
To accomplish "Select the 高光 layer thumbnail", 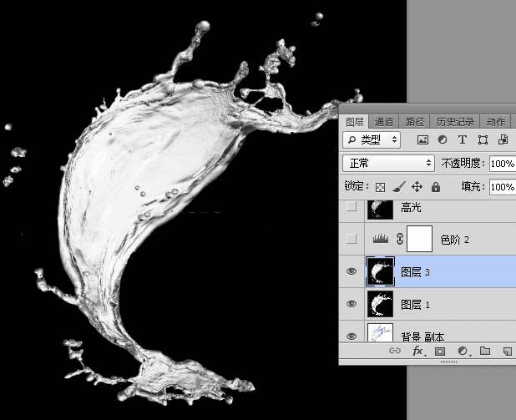I will click(x=380, y=209).
